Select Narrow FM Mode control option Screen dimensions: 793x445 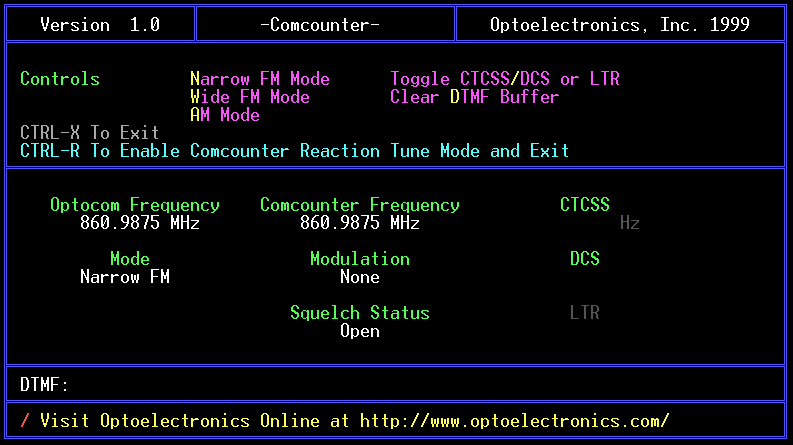point(259,79)
